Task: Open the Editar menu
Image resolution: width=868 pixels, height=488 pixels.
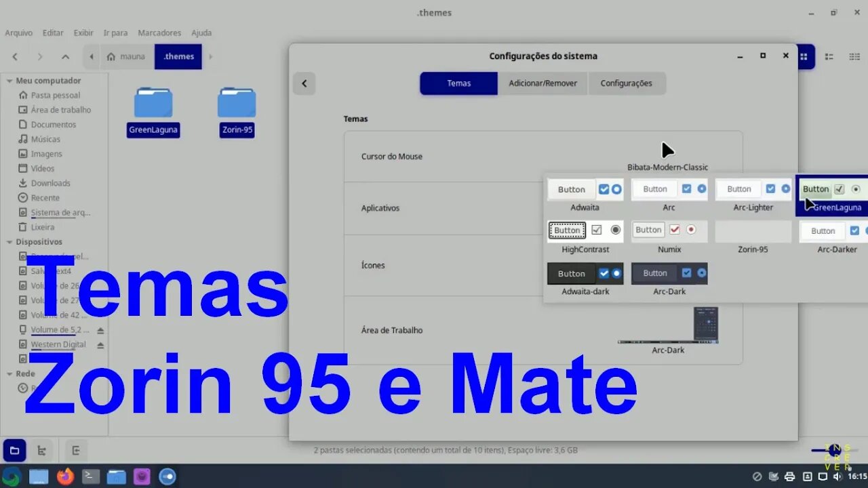Action: click(x=53, y=33)
